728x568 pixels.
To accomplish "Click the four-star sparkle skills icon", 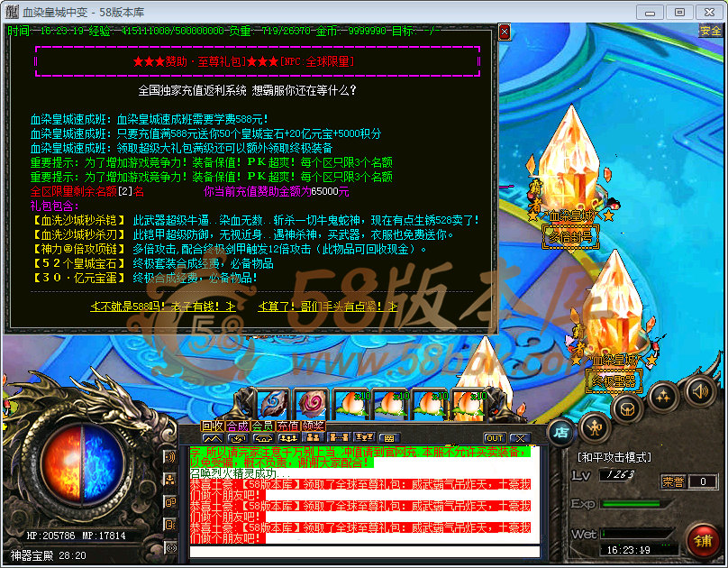I will click(x=663, y=395).
